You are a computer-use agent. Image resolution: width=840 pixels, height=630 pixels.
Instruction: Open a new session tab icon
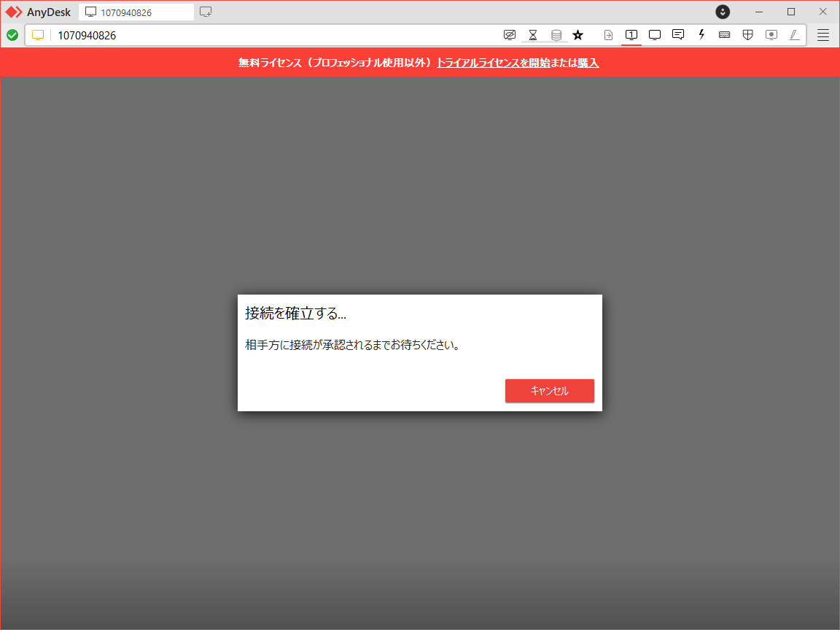[x=206, y=12]
